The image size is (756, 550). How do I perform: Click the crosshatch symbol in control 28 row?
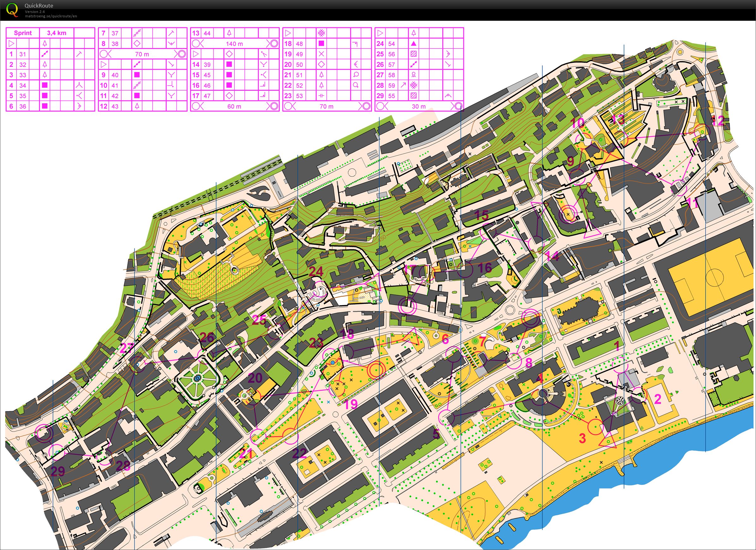click(x=414, y=85)
